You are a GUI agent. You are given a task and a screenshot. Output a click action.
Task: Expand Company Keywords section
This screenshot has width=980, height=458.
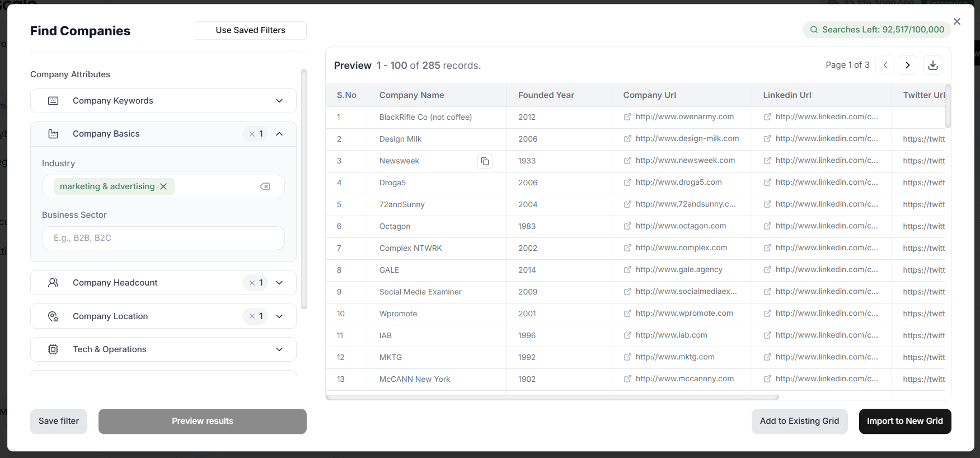[x=279, y=101]
